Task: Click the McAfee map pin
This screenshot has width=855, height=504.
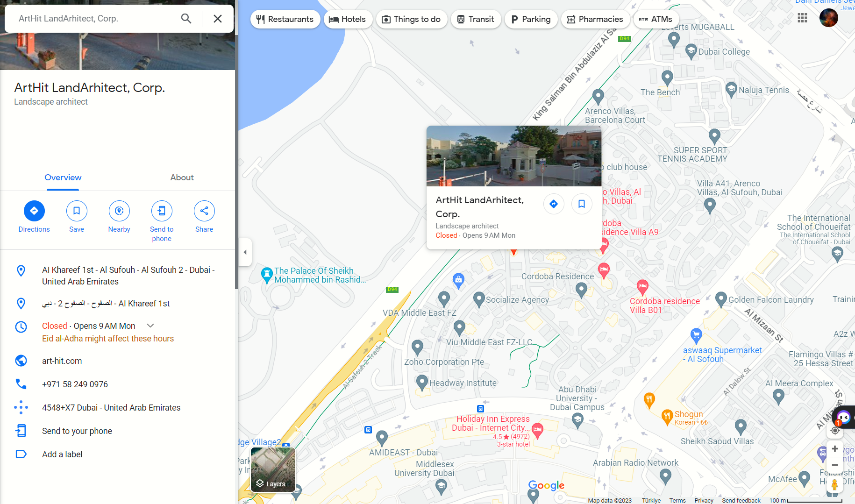Action: coord(804,478)
